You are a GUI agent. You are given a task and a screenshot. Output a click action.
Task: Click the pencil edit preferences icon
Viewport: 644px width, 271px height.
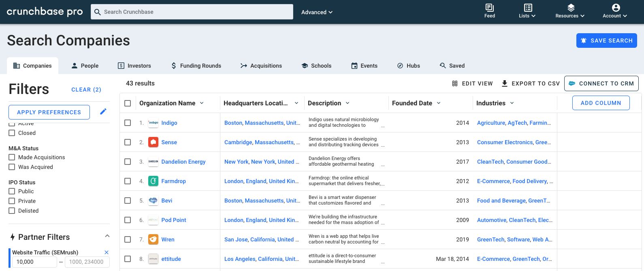coord(103,111)
